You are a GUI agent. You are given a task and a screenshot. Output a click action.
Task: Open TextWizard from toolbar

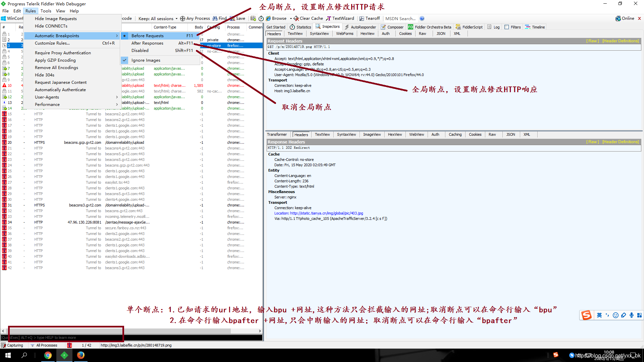(x=340, y=18)
